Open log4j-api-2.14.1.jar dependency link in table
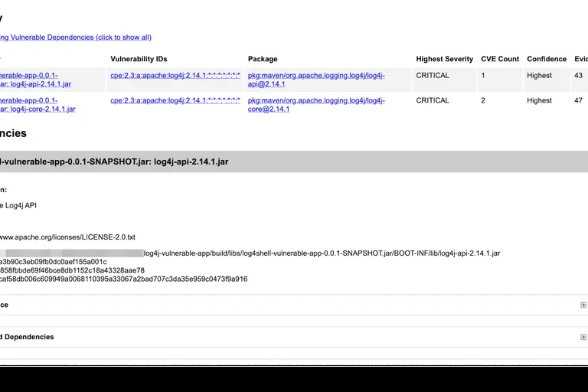Image resolution: width=588 pixels, height=392 pixels. [x=38, y=84]
